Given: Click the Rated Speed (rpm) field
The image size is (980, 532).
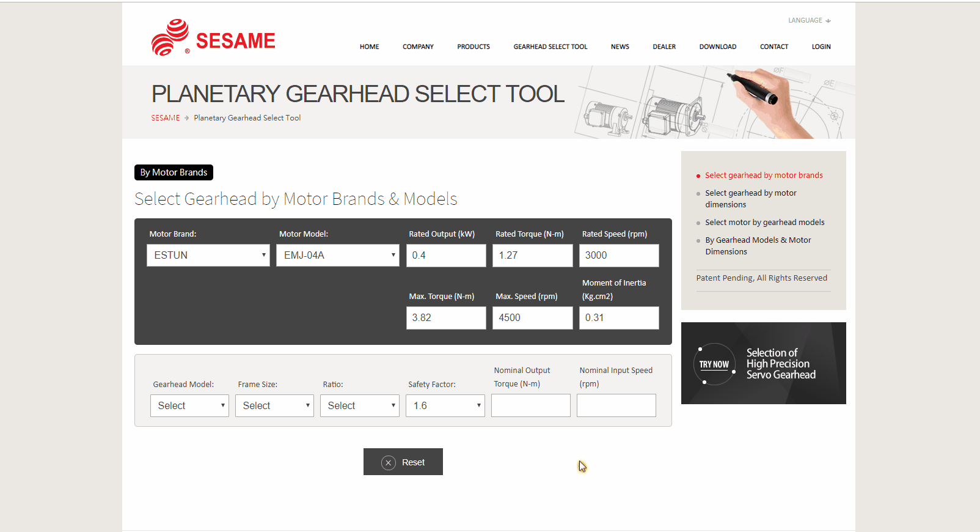Looking at the screenshot, I should pos(619,256).
